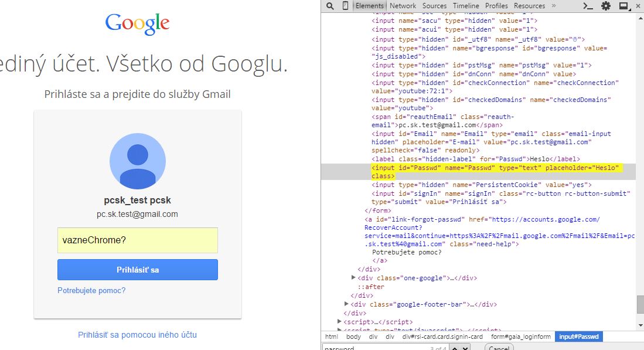Select the input name="PersistentCookie" node
This screenshot has height=350, width=644.
(x=482, y=185)
